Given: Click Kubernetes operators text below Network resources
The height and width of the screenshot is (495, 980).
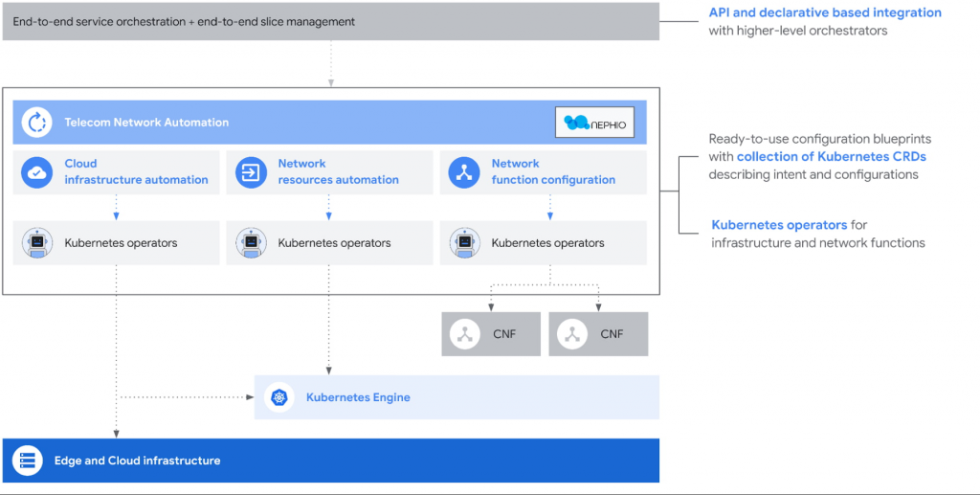Looking at the screenshot, I should pos(334,243).
